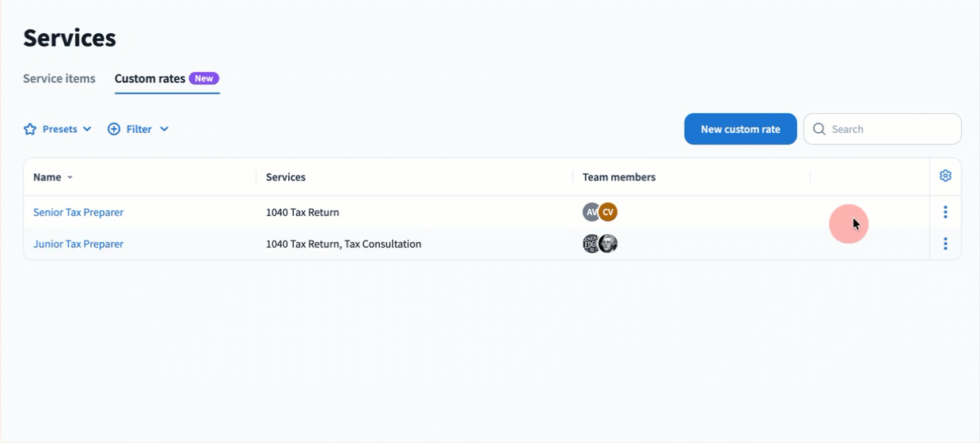Click the AV team member avatar

tap(591, 212)
